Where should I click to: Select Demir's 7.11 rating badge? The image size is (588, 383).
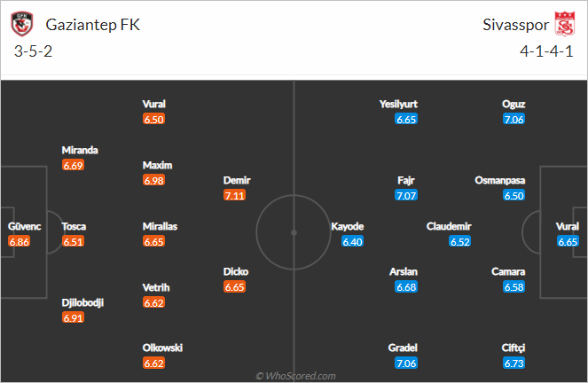click(234, 195)
